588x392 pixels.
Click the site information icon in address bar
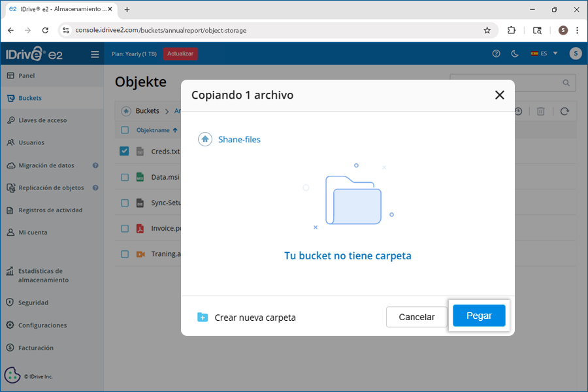coord(66,31)
